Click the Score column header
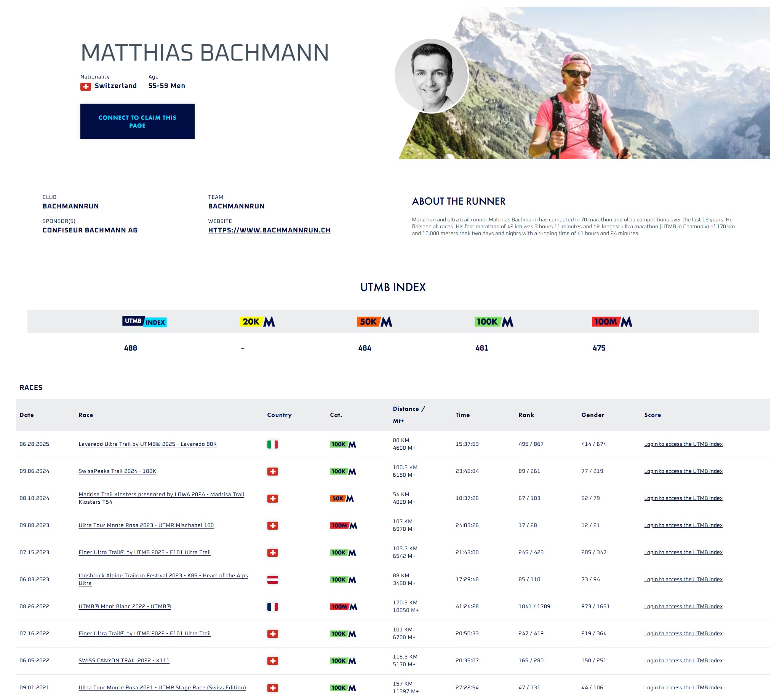The height and width of the screenshot is (700, 782). tap(652, 415)
